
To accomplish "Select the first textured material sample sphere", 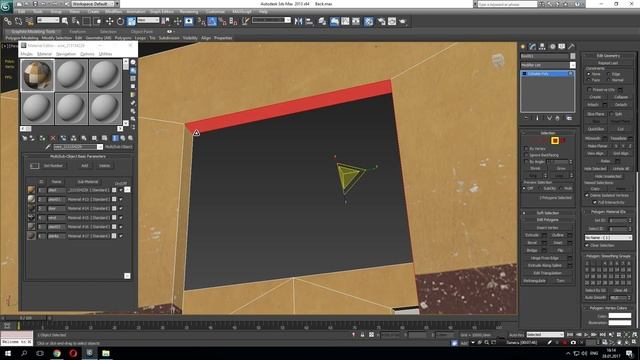I will [37, 75].
